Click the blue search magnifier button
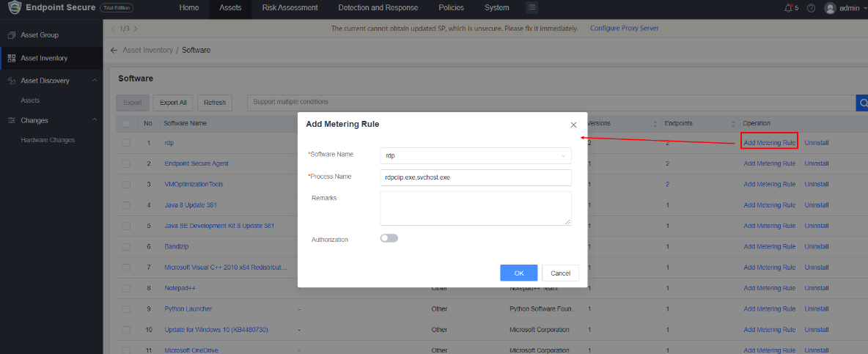Viewport: 868px width, 354px height. pyautogui.click(x=861, y=103)
